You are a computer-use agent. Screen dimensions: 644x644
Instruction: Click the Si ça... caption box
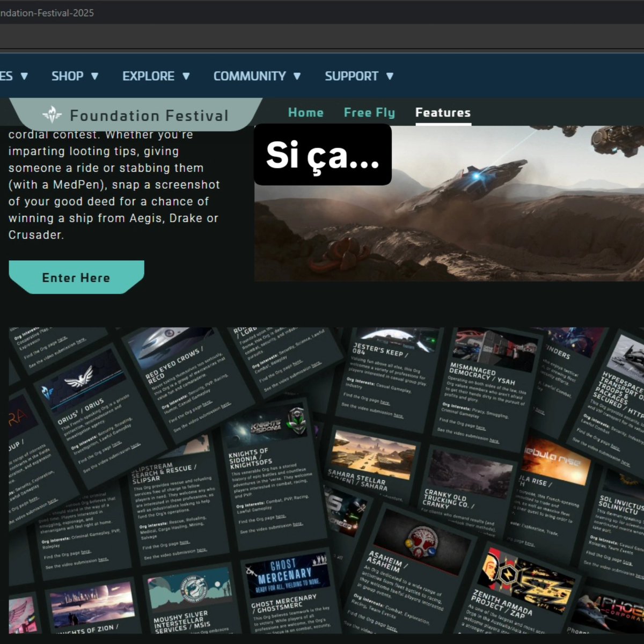(x=323, y=155)
